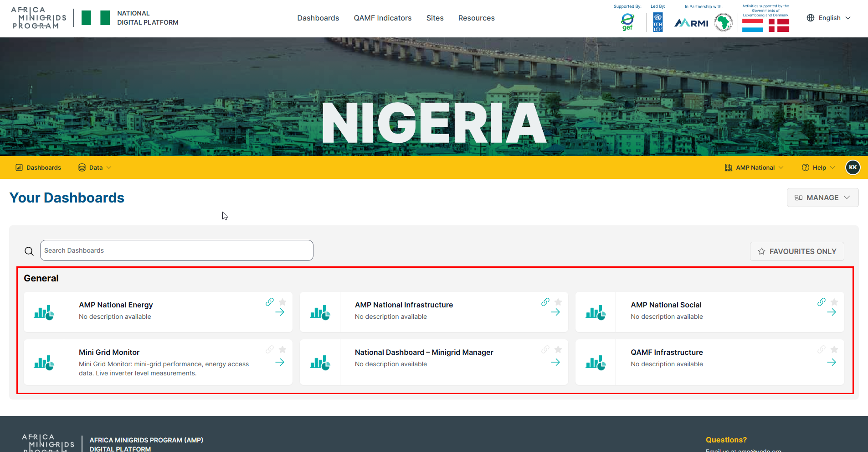Viewport: 868px width, 452px height.
Task: Click the National Digital Platform title
Action: 148,18
